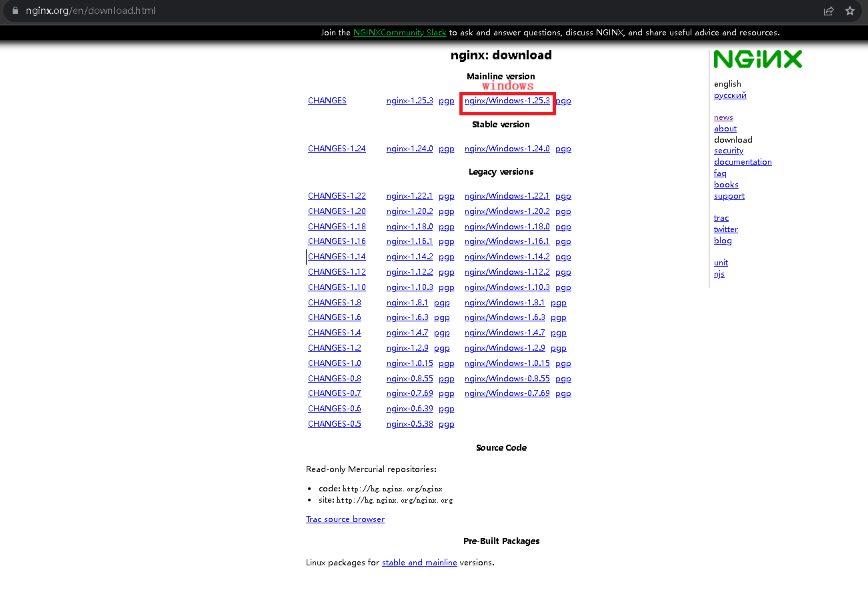The image size is (868, 610).
Task: Open CHANGES-1.22 link
Action: [x=337, y=196]
